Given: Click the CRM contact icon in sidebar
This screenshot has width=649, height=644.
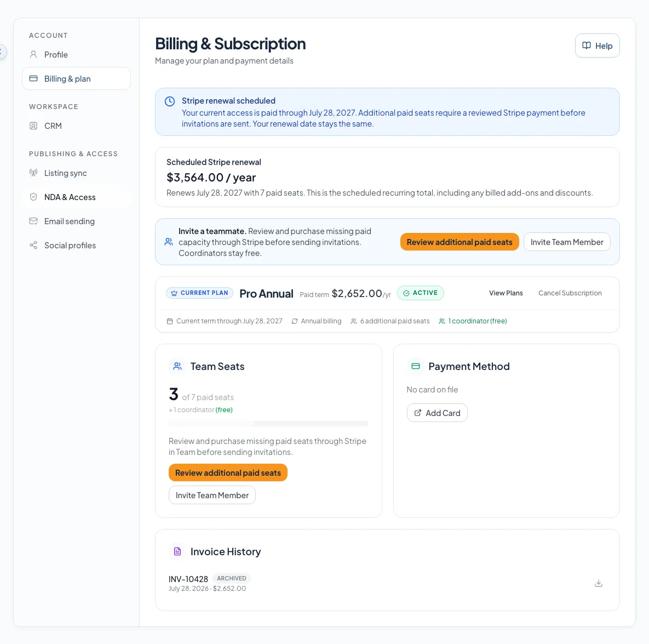Looking at the screenshot, I should click(33, 126).
